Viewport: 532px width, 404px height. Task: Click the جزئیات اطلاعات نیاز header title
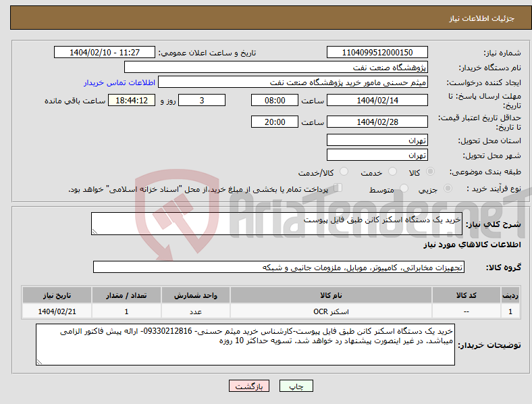[482, 18]
